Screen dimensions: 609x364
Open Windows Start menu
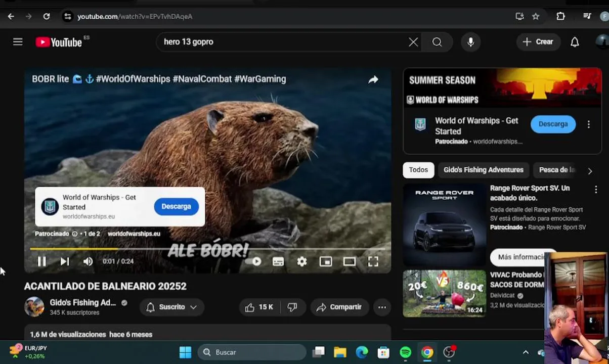(185, 352)
